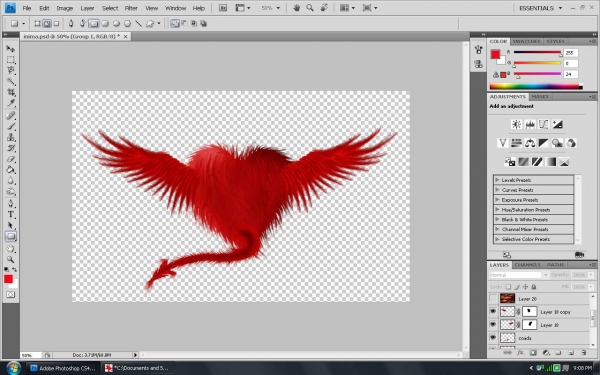Choose the Ellipse shape in the options bar
Viewport: 600px width, 375px height.
pyautogui.click(x=116, y=24)
